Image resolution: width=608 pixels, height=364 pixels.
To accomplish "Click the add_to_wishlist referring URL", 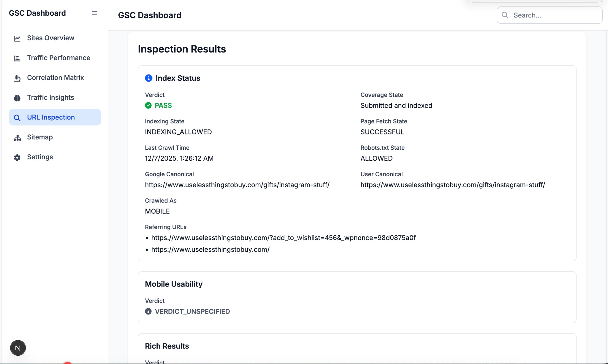I will click(284, 238).
